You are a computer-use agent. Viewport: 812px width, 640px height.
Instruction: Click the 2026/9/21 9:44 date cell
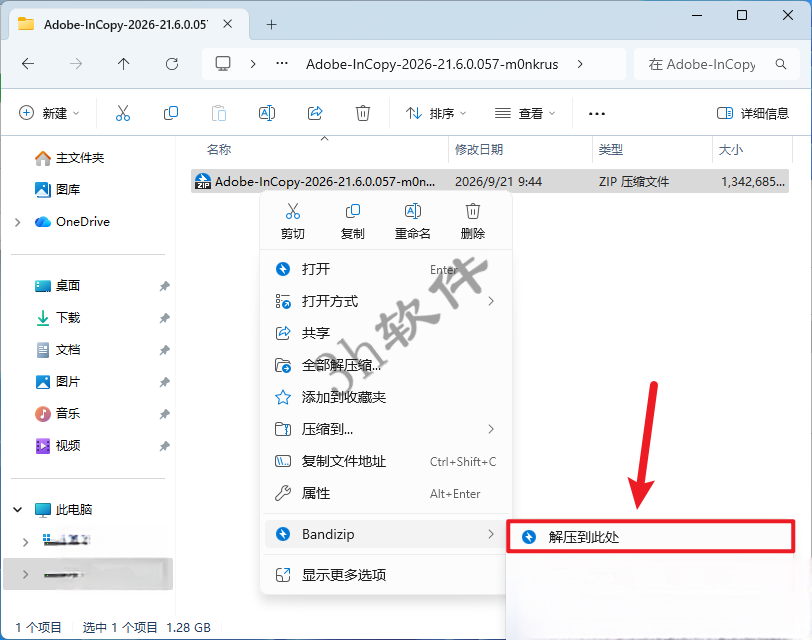point(498,181)
